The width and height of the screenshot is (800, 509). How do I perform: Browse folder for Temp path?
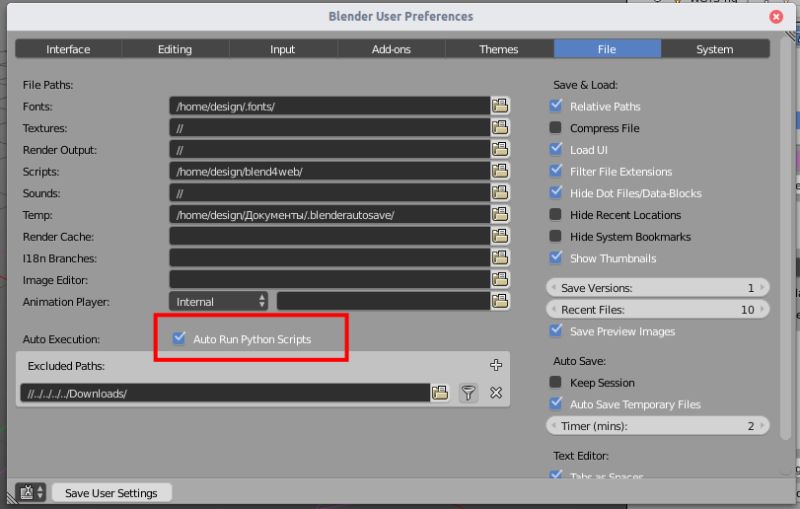pos(500,214)
